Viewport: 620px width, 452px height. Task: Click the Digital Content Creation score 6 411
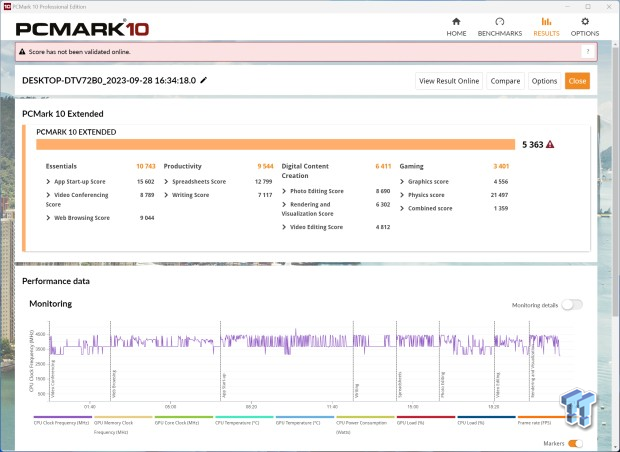[383, 166]
